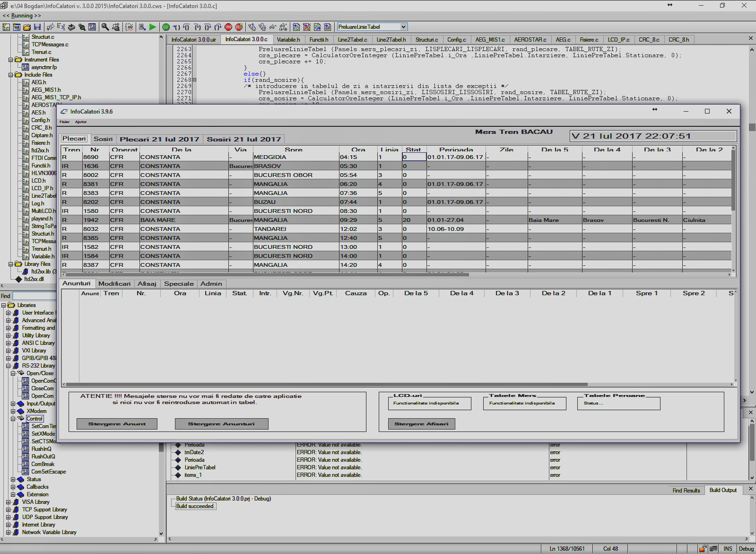Switch to Line2Tabel.c editor tab
756x554 pixels.
coord(352,40)
